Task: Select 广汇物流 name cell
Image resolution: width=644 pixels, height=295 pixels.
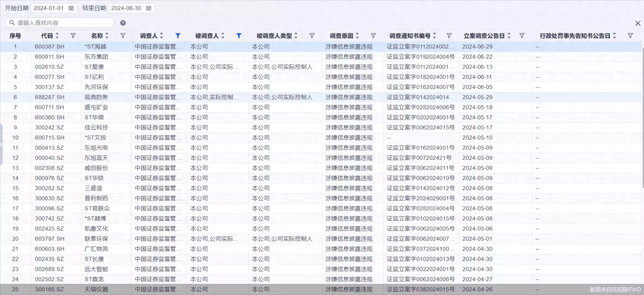Action: tap(96, 249)
